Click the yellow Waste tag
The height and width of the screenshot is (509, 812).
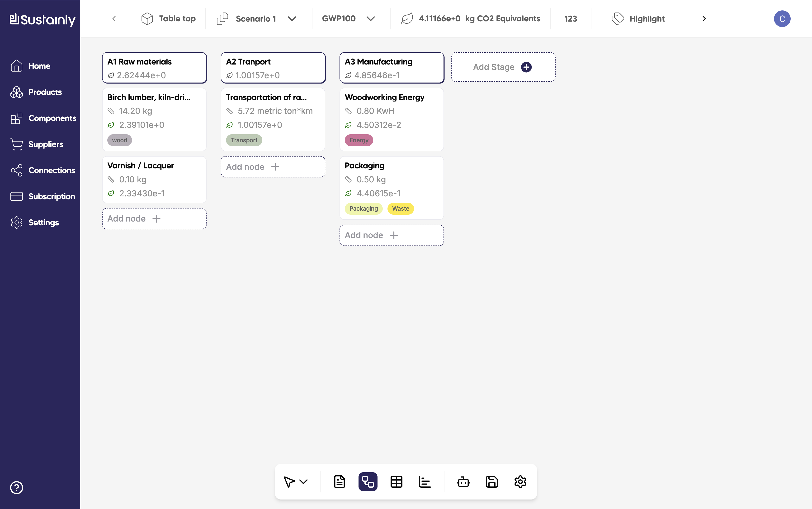pos(400,209)
